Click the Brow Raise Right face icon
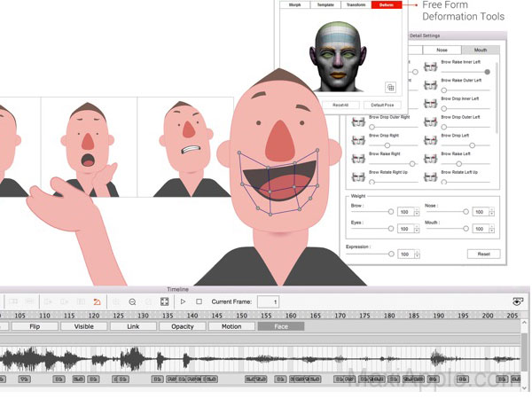Screen dimensions: 532x399 click(358, 159)
